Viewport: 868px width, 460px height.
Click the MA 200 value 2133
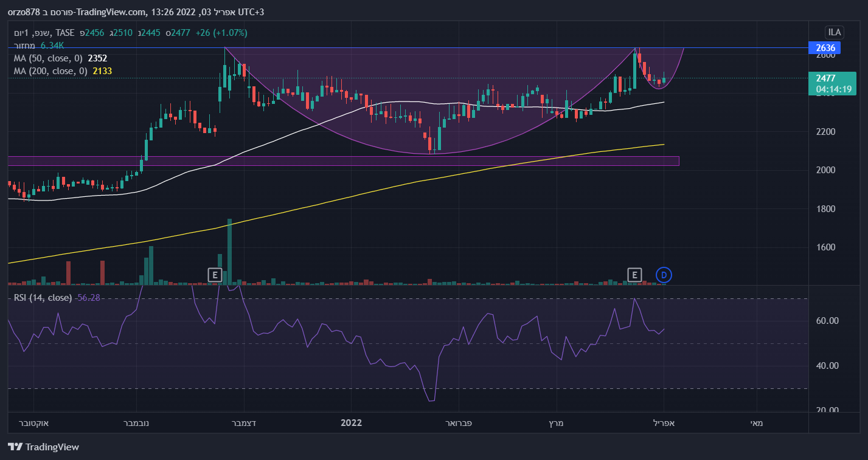[x=102, y=71]
